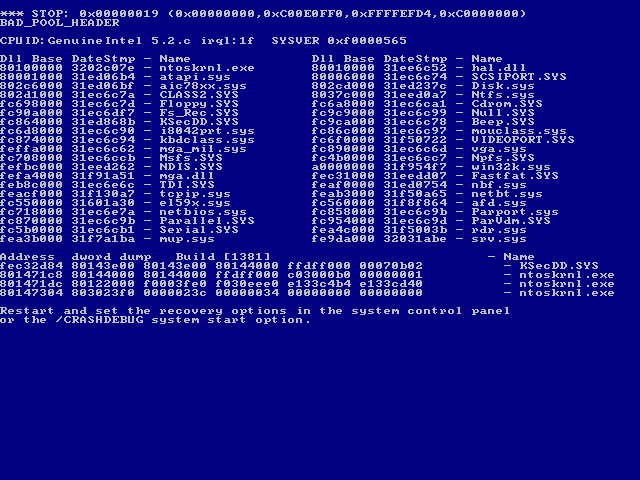640x480 pixels.
Task: Select the Ntfs.sys entry
Action: point(503,95)
